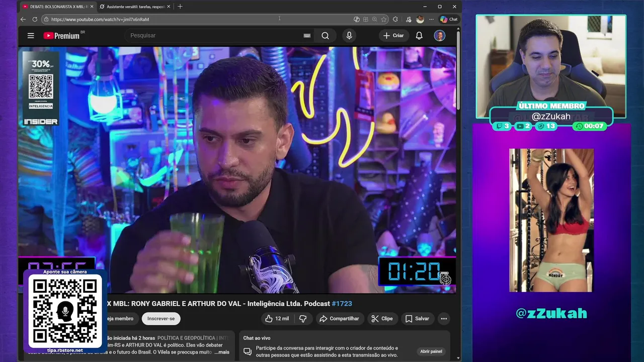Screen dimensions: 644x362
Task: Open Copilot Chat button in toolbar
Action: tap(449, 19)
